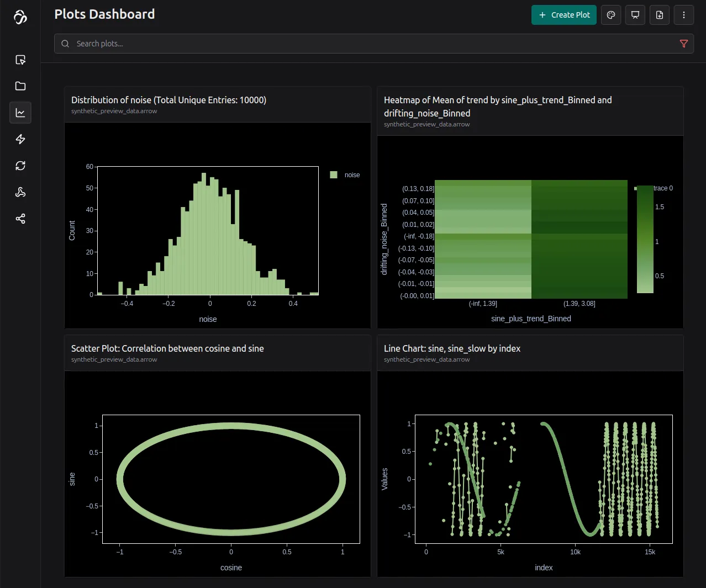
Task: Open the webhook icon in sidebar
Action: 20,192
